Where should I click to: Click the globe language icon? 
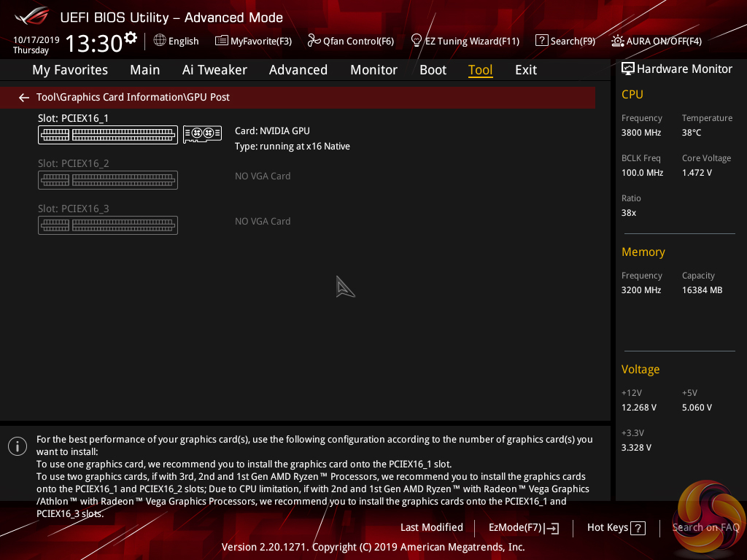click(160, 41)
